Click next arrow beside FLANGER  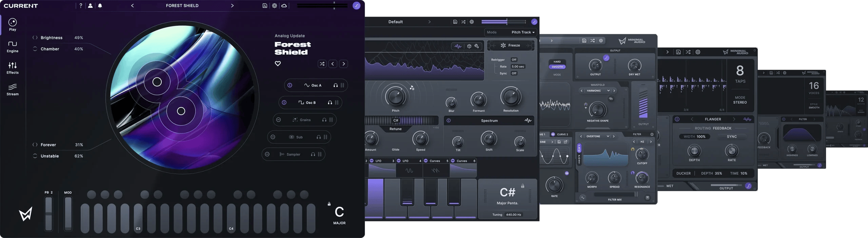(734, 119)
